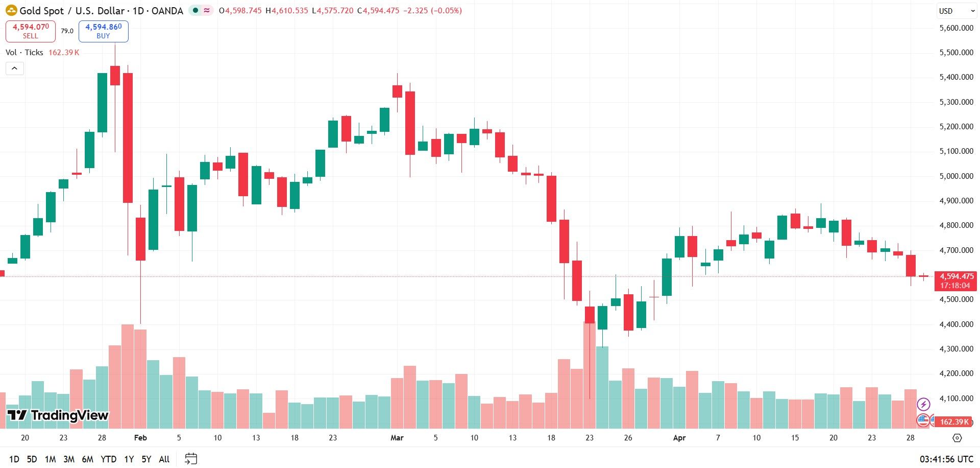This screenshot has width=980, height=468.
Task: Select the 1D time range
Action: tap(14, 459)
